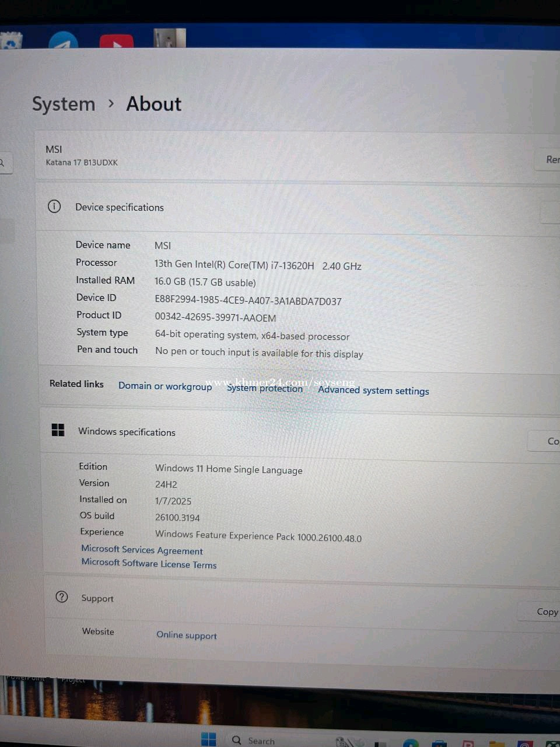
Task: Open the YouTube desktop shortcut
Action: point(117,42)
